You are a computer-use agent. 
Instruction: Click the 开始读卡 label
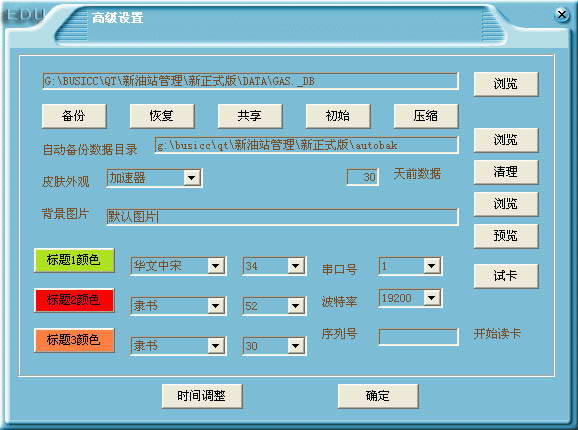click(497, 334)
